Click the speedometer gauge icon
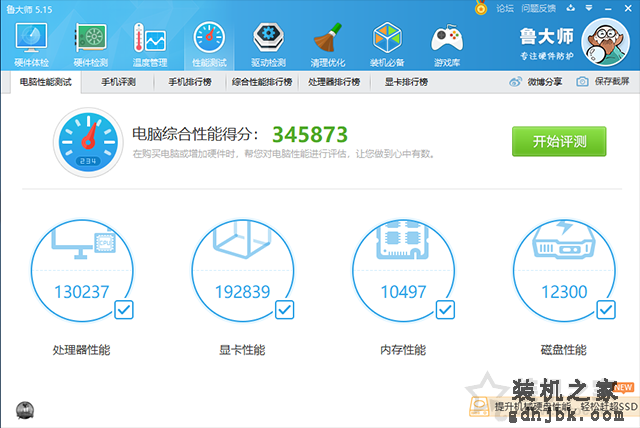Image resolution: width=640 pixels, height=428 pixels. click(88, 142)
